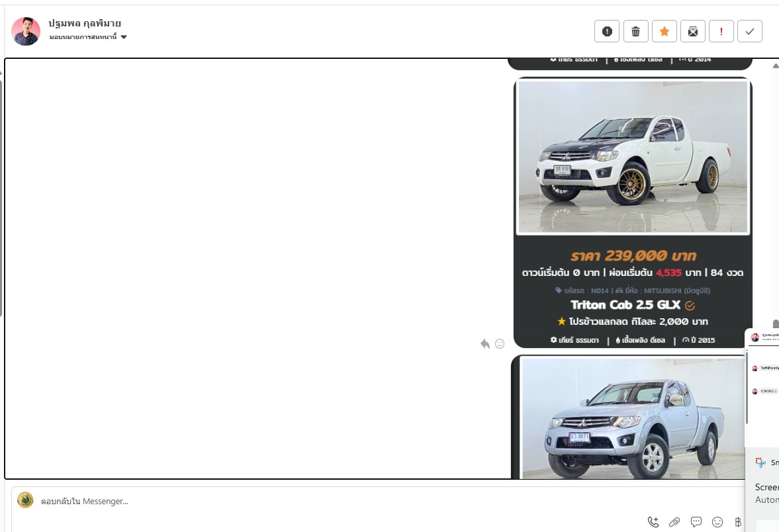Click the red exclamation priority button
This screenshot has height=532, width=779.
click(721, 31)
